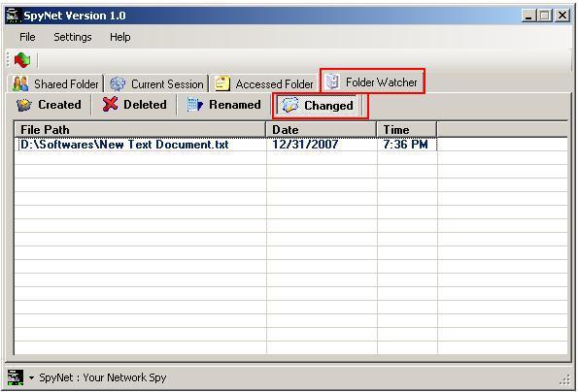Switch to the Shared Folder tab
The height and width of the screenshot is (392, 578).
(55, 83)
